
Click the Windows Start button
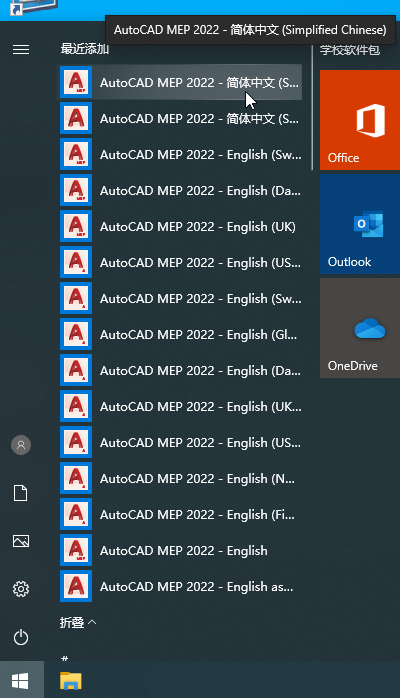point(20,680)
